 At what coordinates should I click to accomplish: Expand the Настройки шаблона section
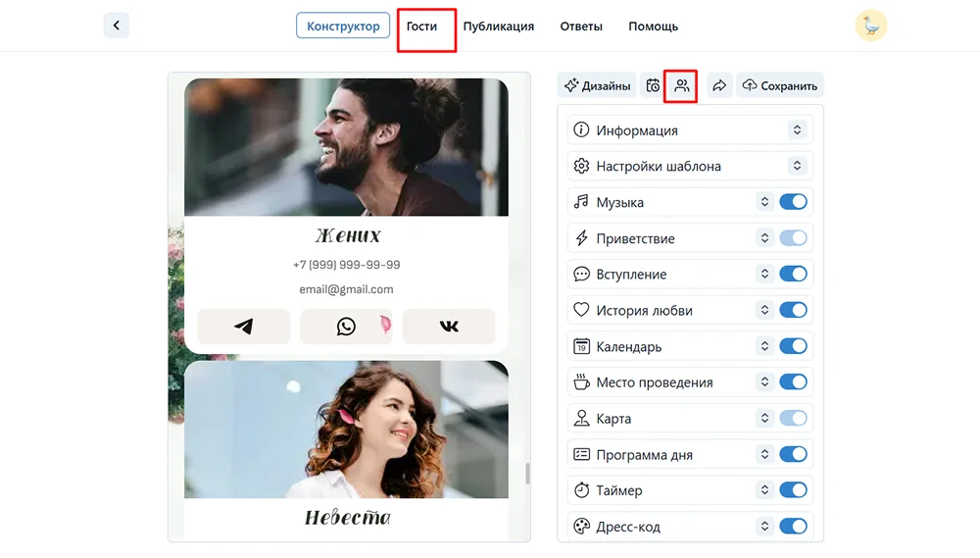(x=797, y=167)
